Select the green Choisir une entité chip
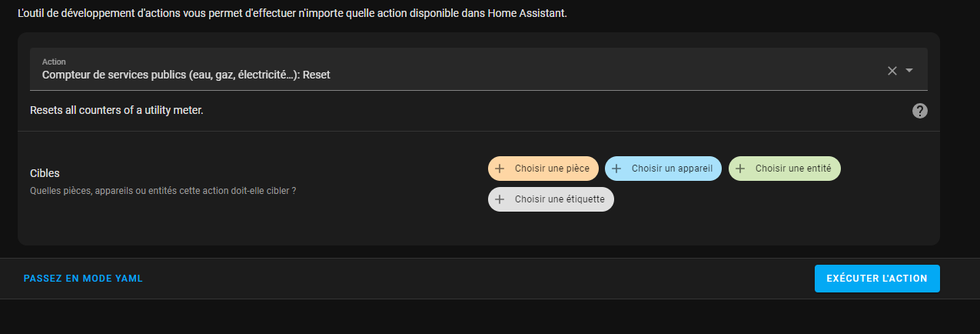 785,169
